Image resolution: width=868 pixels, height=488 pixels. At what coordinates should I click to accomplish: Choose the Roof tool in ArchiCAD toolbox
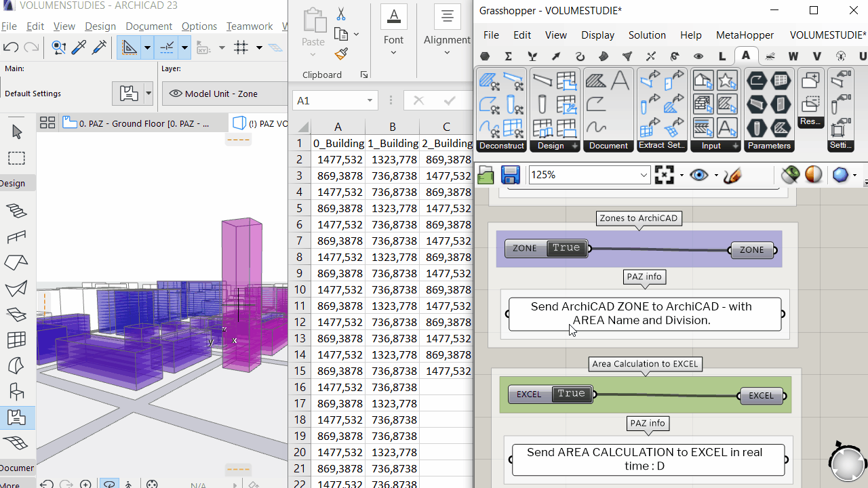point(17,262)
